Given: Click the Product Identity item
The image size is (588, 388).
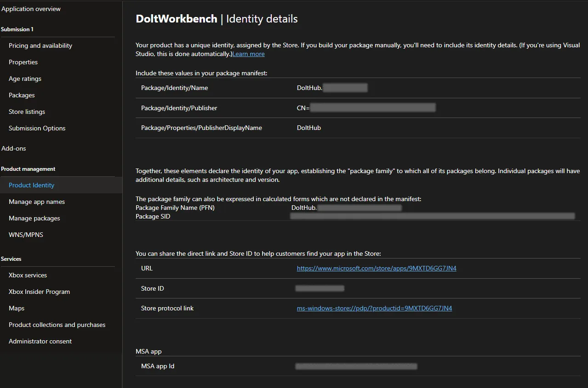Looking at the screenshot, I should [x=31, y=185].
